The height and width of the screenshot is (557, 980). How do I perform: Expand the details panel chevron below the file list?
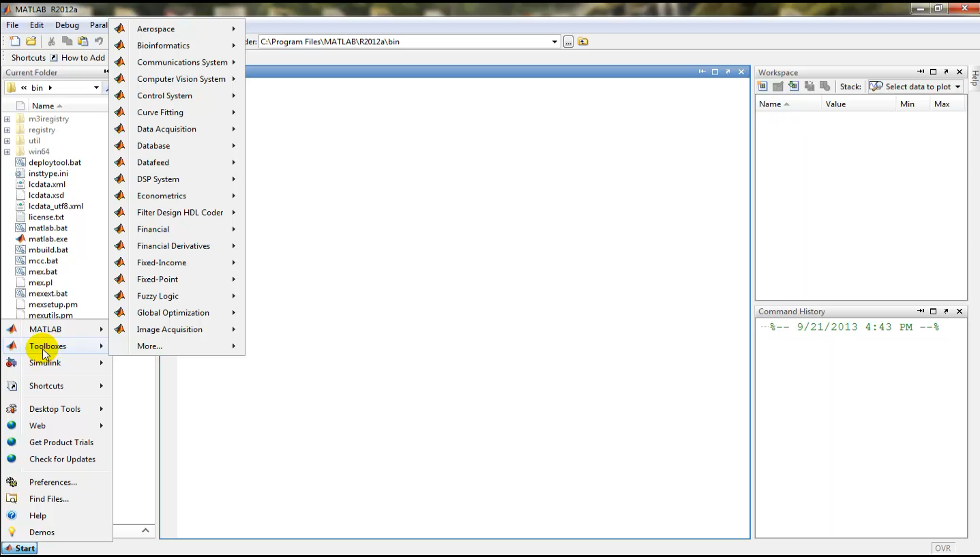(x=145, y=530)
